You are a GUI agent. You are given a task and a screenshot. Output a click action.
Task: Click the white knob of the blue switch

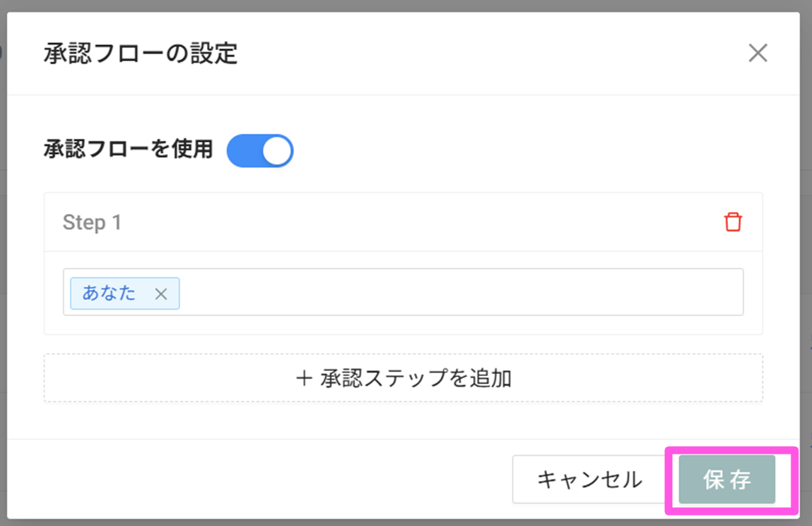(278, 151)
